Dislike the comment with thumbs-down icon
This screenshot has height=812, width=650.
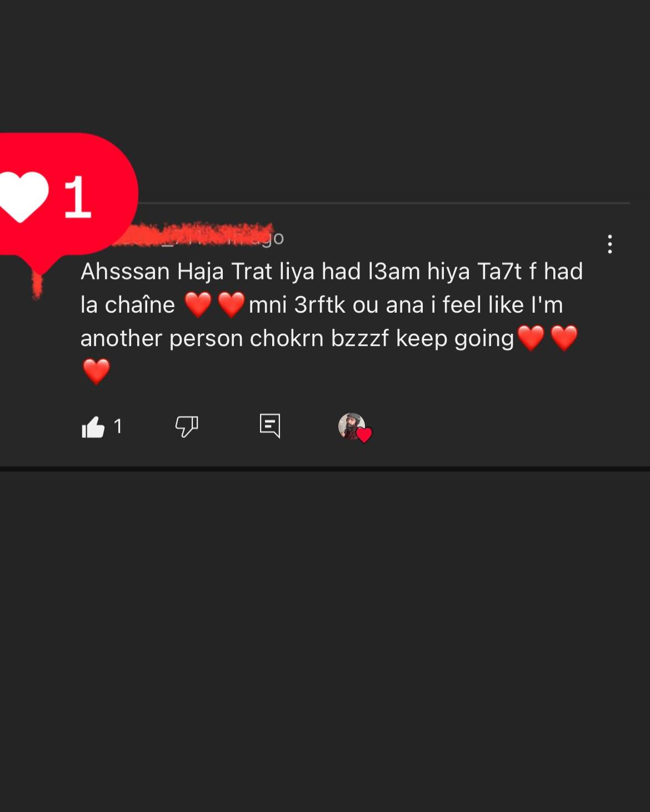point(187,427)
